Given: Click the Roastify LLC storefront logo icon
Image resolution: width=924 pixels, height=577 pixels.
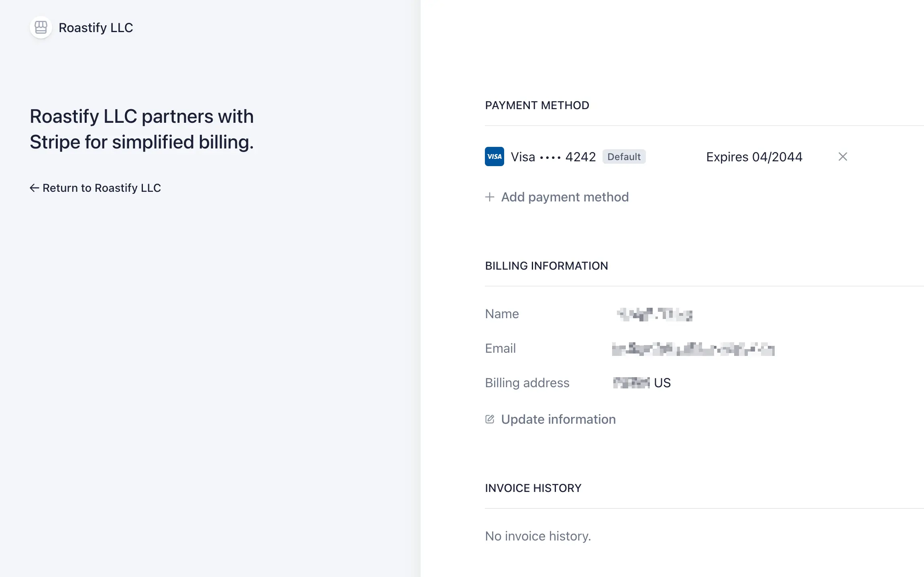Looking at the screenshot, I should [x=41, y=27].
